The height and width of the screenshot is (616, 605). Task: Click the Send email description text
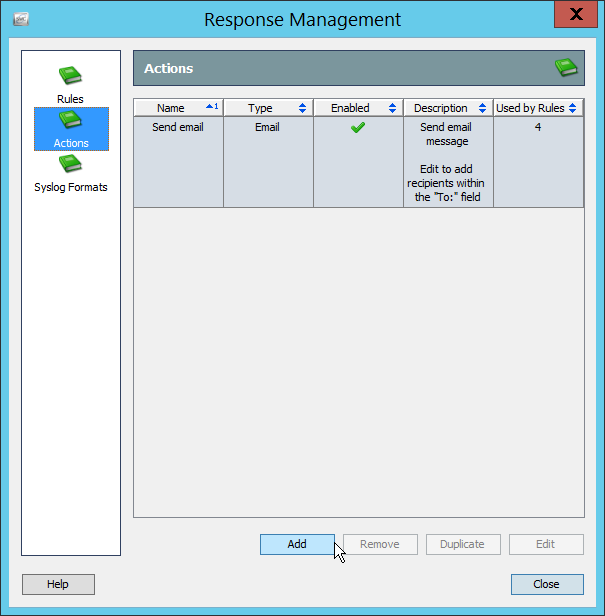[446, 162]
